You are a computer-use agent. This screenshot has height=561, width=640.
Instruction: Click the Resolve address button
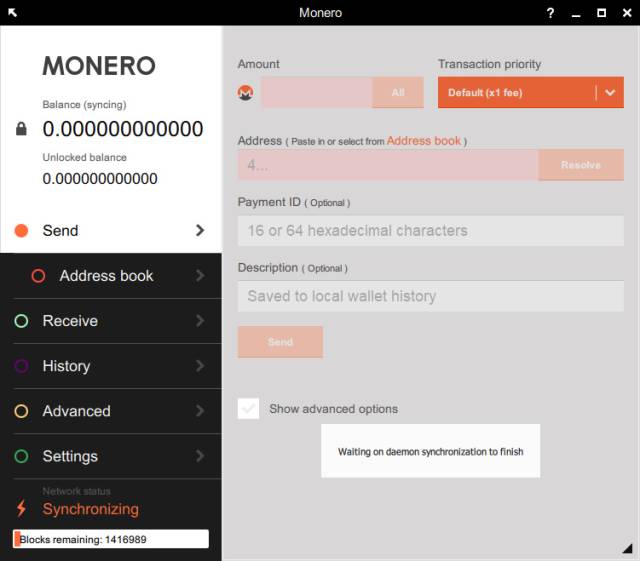click(x=581, y=165)
